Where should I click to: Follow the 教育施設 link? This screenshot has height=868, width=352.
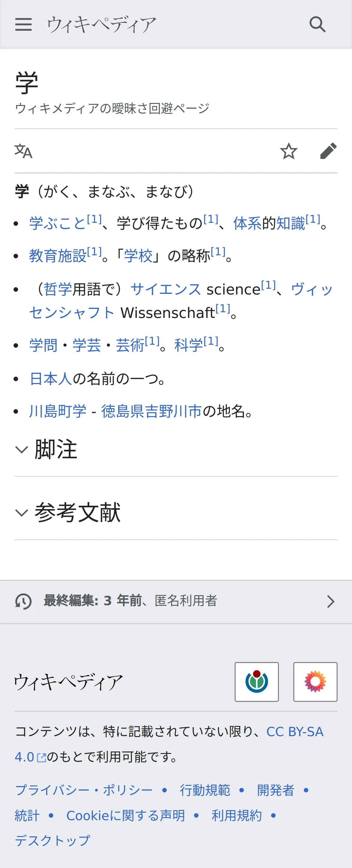click(x=57, y=256)
